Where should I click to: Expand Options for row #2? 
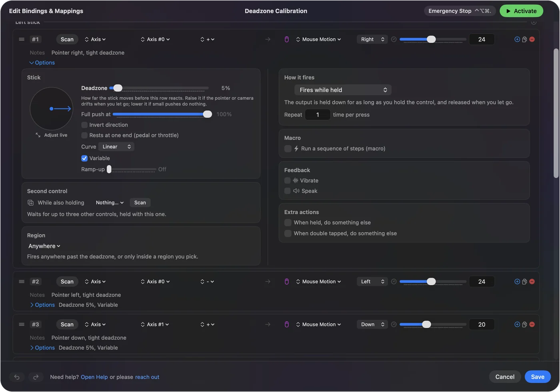[42, 305]
